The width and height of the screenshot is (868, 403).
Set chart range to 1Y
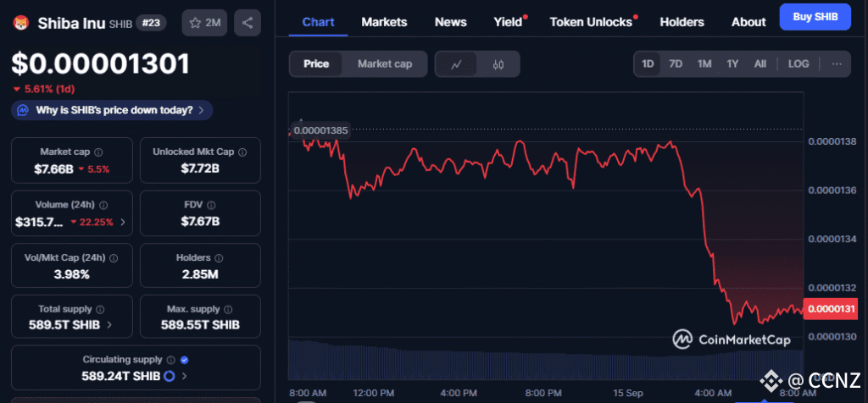(732, 64)
